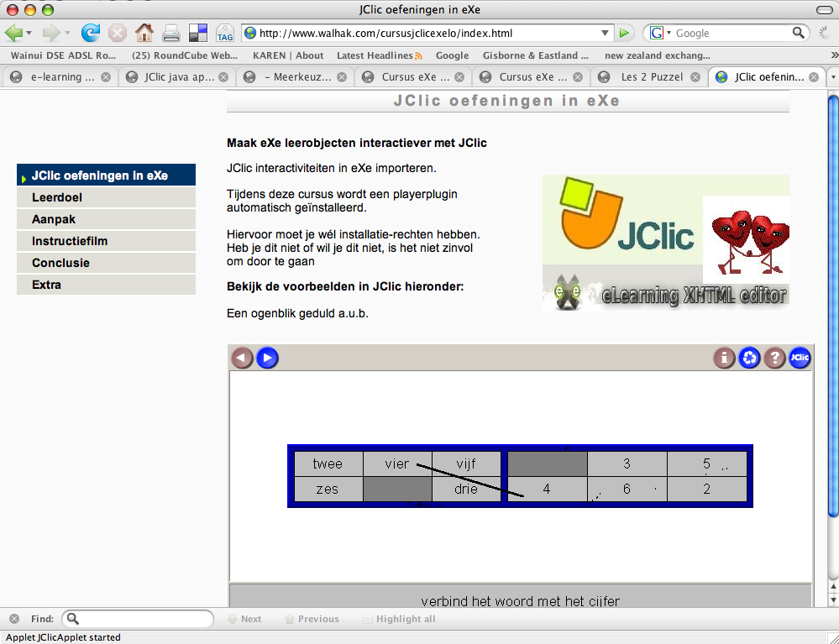The width and height of the screenshot is (839, 644).
Task: Click the 'vijf' word cell
Action: coord(466,463)
